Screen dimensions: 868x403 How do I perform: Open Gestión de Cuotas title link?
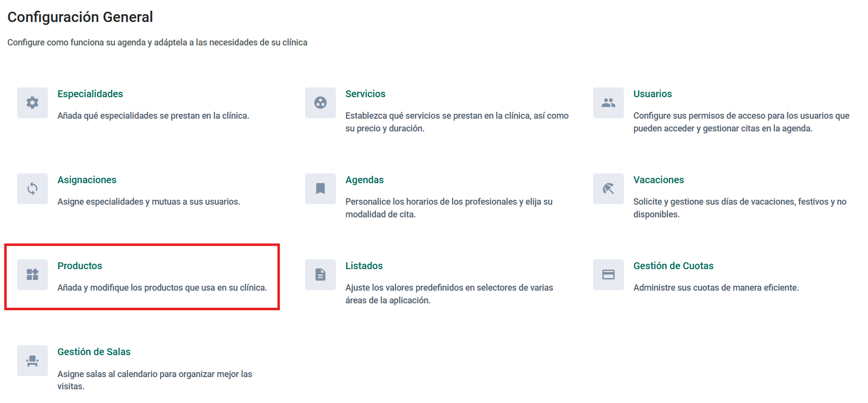coord(673,266)
